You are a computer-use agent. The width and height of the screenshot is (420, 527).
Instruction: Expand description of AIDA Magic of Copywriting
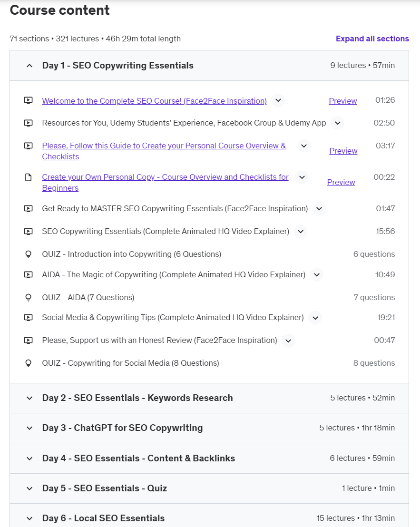click(317, 275)
